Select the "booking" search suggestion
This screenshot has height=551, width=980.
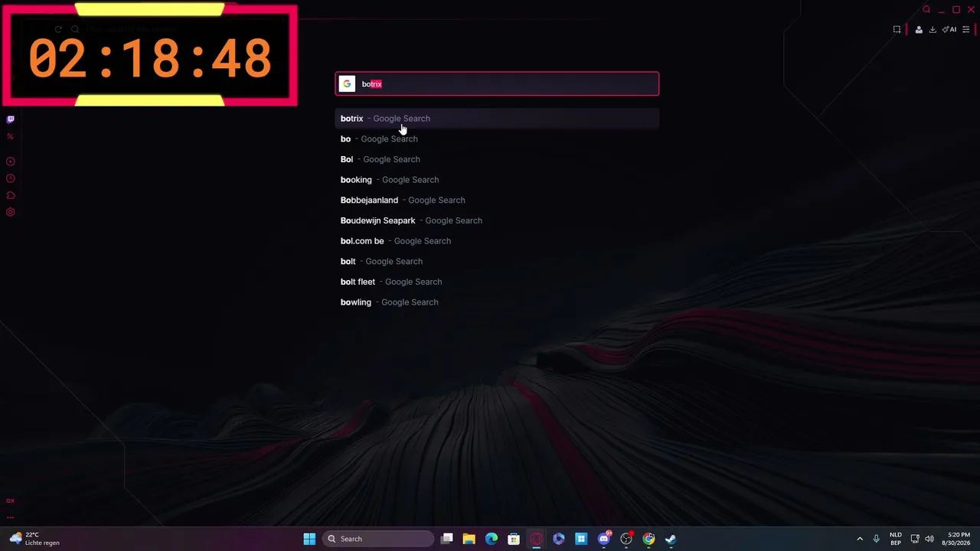coord(497,180)
